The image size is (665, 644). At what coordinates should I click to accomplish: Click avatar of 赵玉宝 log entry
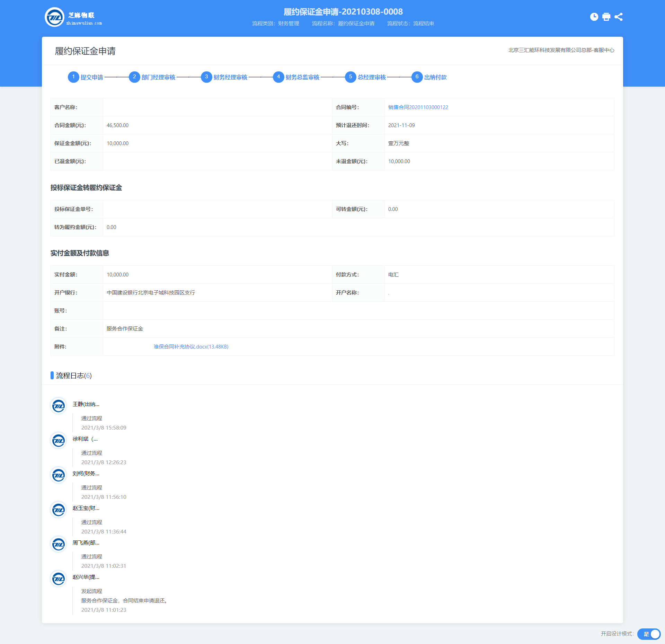(59, 510)
